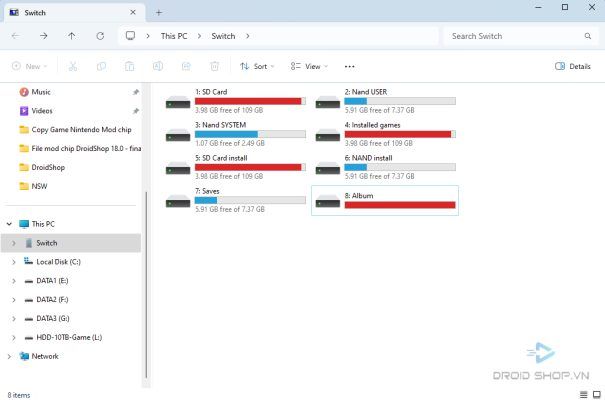Go up one folder level

pos(72,36)
